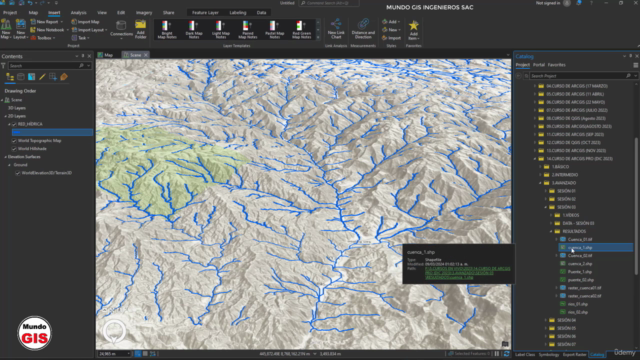Toggle World Topographic Map layer visibility

click(14, 140)
